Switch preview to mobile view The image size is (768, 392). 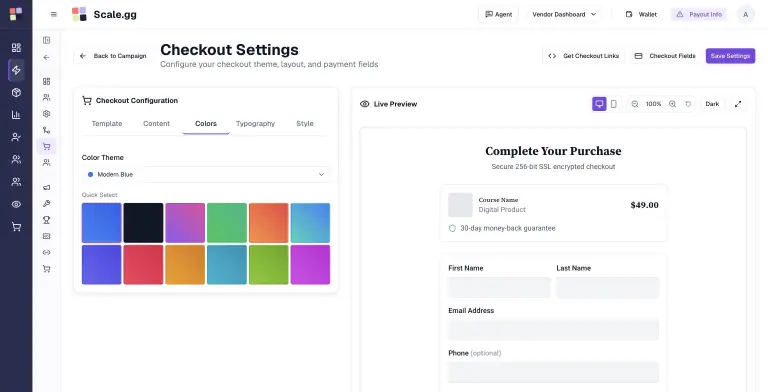click(614, 104)
